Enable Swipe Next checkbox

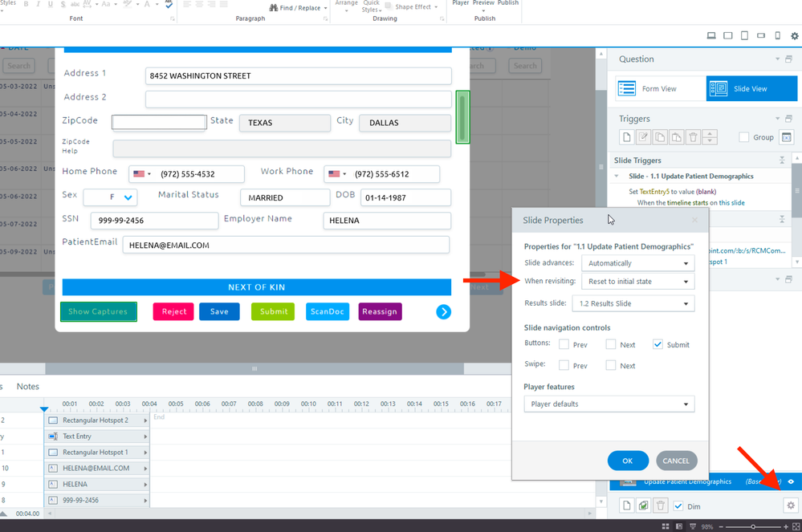coord(611,365)
